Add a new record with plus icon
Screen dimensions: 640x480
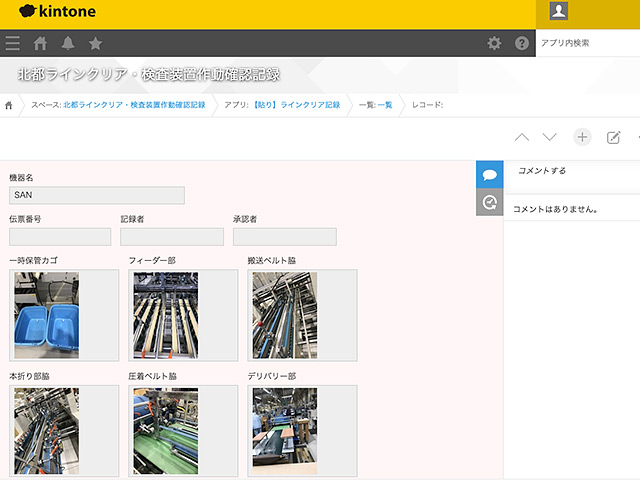click(x=582, y=137)
